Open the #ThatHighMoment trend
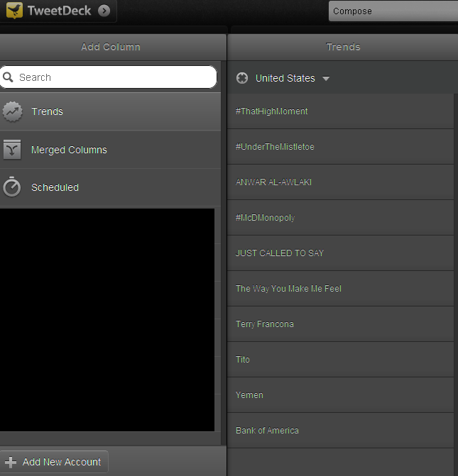Image resolution: width=458 pixels, height=476 pixels. (x=340, y=111)
